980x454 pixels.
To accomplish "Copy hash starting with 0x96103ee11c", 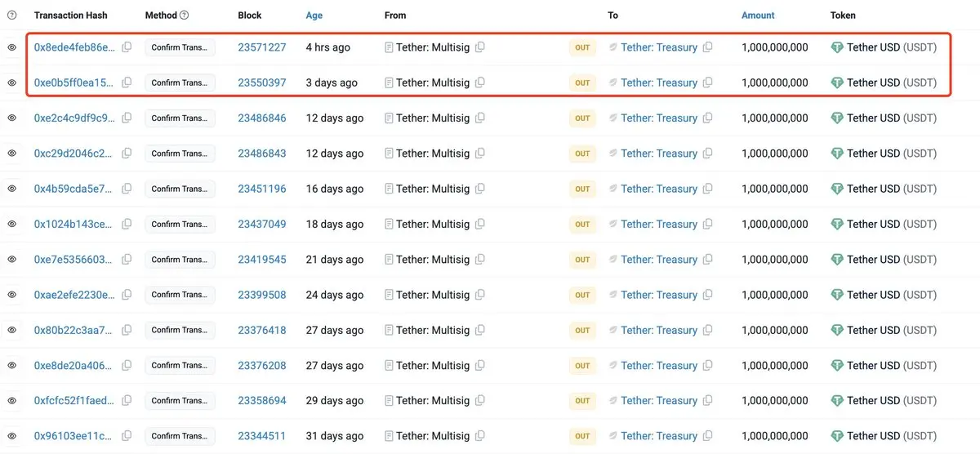I will point(127,436).
